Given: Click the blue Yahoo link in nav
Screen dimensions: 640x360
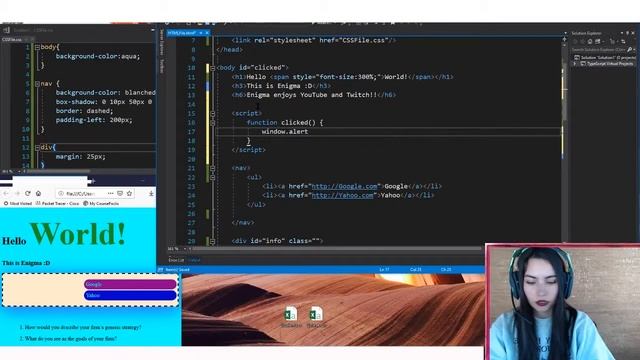Looking at the screenshot, I should [x=130, y=295].
